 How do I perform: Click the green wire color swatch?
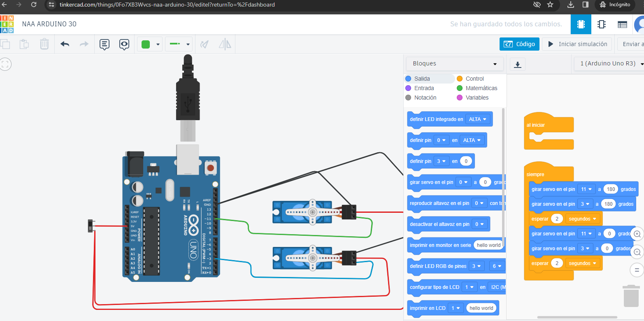(x=146, y=44)
